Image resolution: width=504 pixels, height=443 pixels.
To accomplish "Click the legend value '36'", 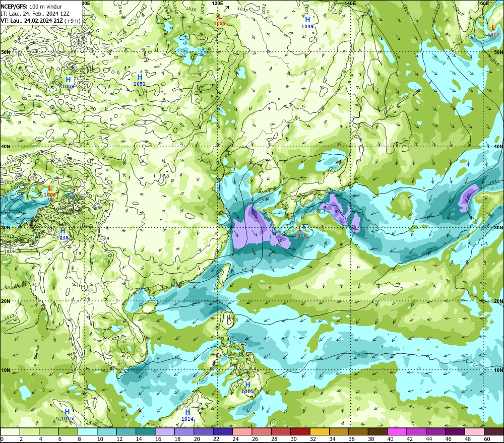I will tap(352, 439).
